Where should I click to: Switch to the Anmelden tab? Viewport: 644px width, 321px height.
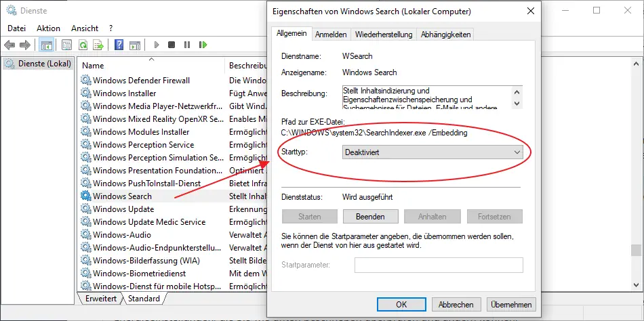tap(331, 35)
